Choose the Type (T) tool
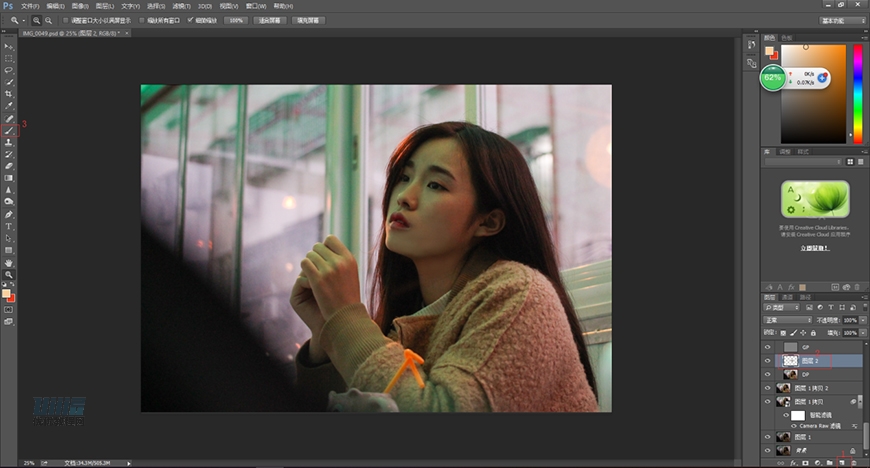Viewport: 870px width, 468px height. point(9,226)
